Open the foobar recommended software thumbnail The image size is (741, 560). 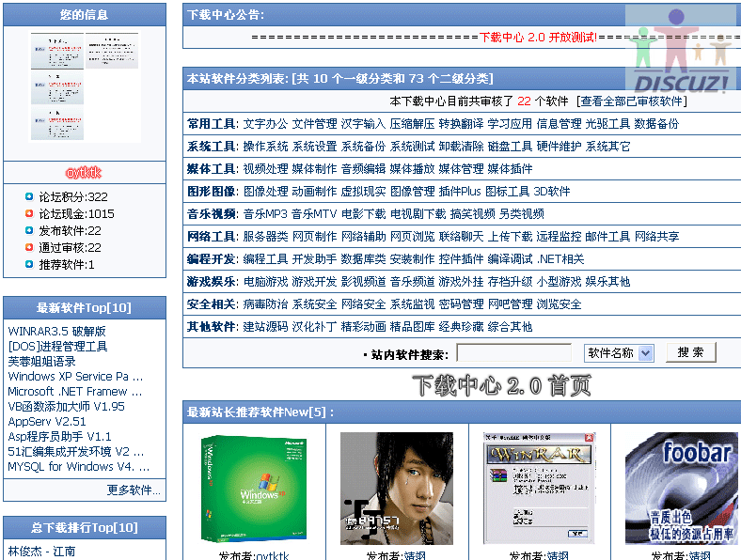click(682, 489)
